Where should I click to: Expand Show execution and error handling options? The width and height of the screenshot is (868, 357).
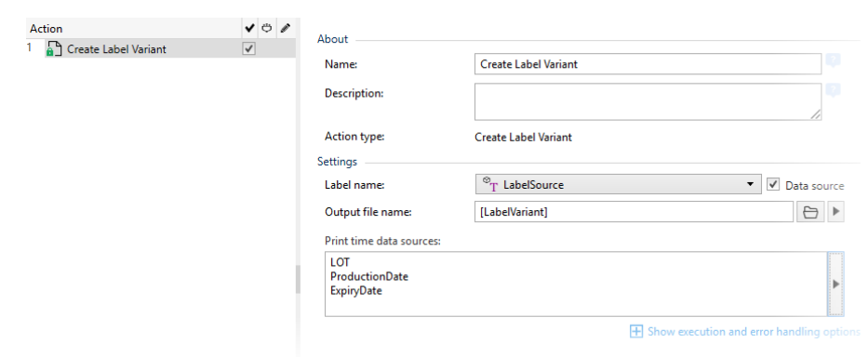pyautogui.click(x=745, y=332)
